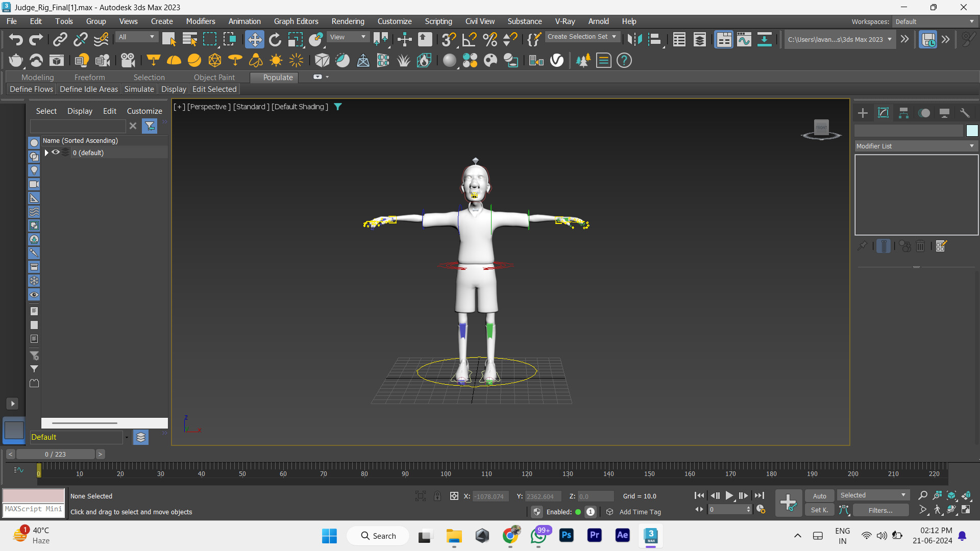Click the Define Flows button
This screenshot has height=551, width=980.
31,89
